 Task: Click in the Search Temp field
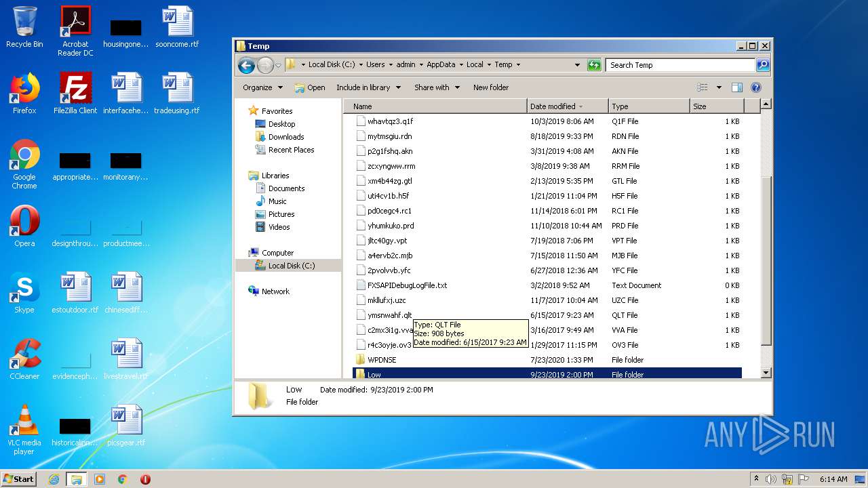pos(680,65)
